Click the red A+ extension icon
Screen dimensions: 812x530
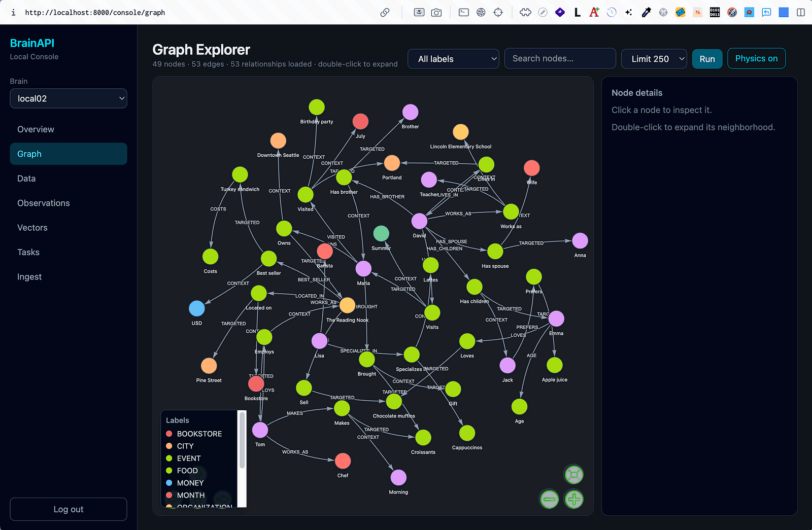click(594, 12)
